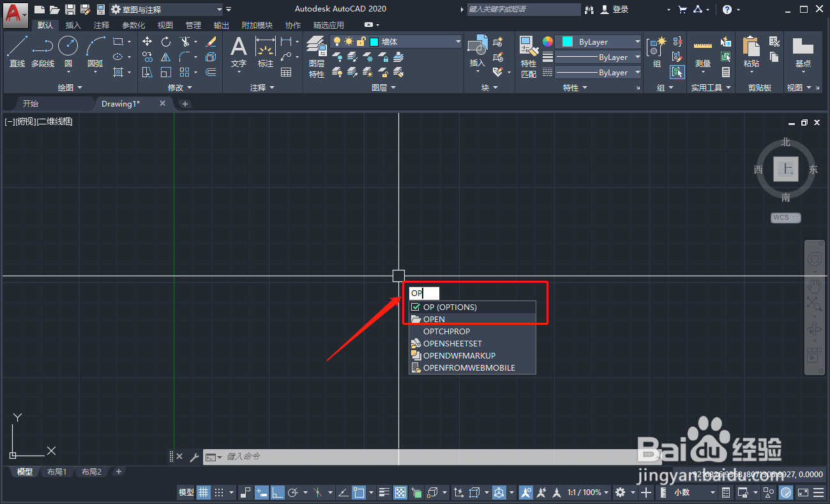The image size is (830, 504).
Task: Select OP (OPTIONS) from command suggestions
Action: tap(472, 307)
